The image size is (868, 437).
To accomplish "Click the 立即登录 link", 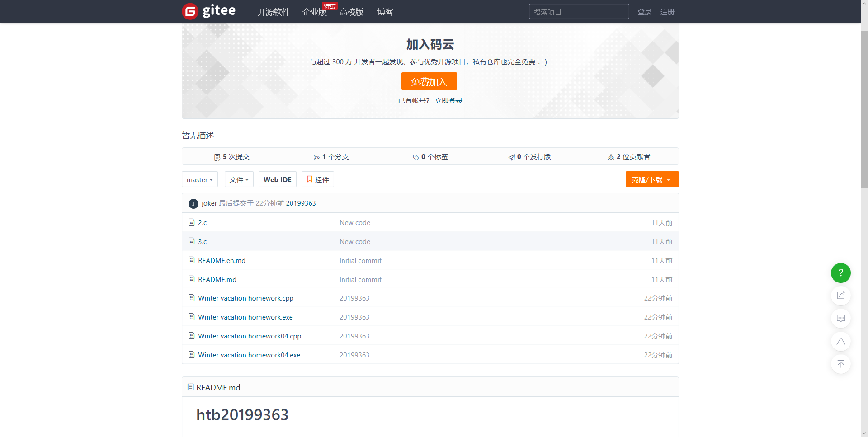I will click(448, 101).
